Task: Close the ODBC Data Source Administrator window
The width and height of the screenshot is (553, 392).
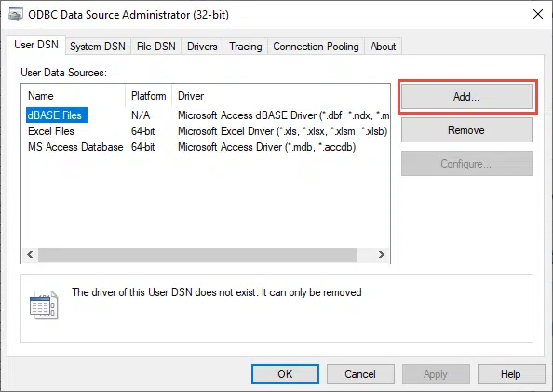Action: click(x=538, y=14)
